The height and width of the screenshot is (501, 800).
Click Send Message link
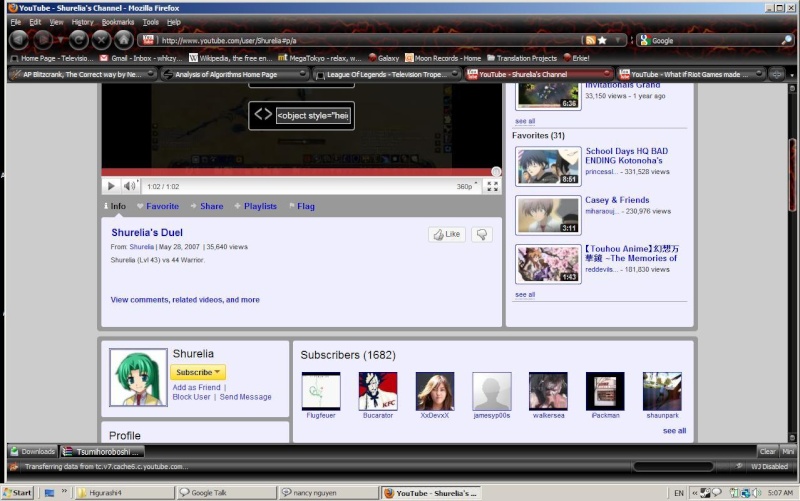point(245,397)
